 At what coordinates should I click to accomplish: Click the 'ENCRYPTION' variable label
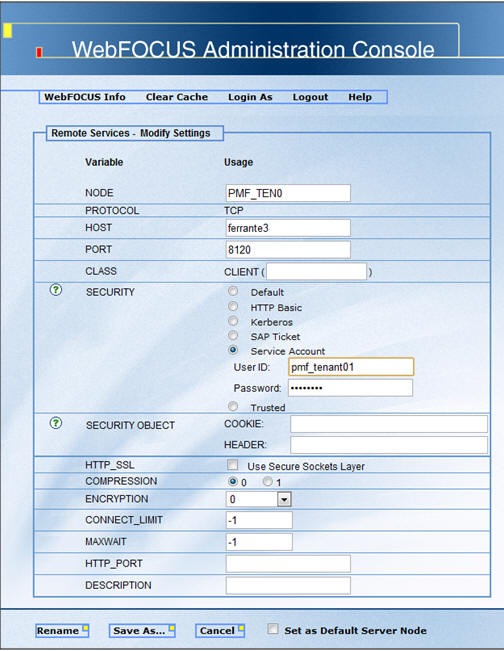117,499
